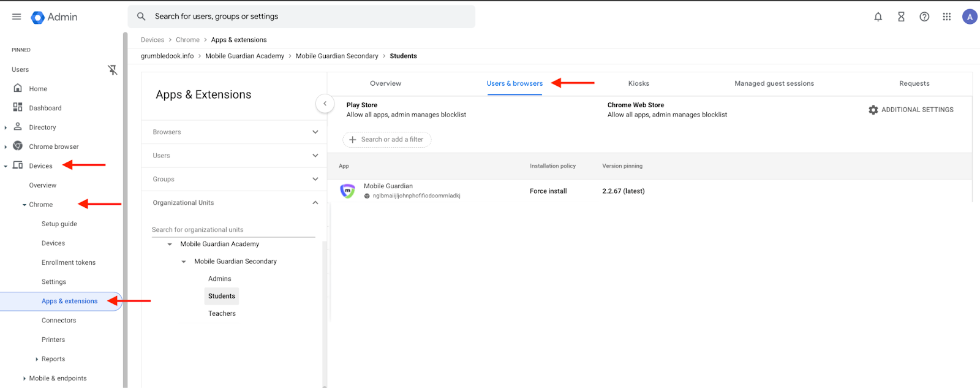Screen dimensions: 980x388
Task: Select Admins organizational unit
Action: click(x=220, y=279)
